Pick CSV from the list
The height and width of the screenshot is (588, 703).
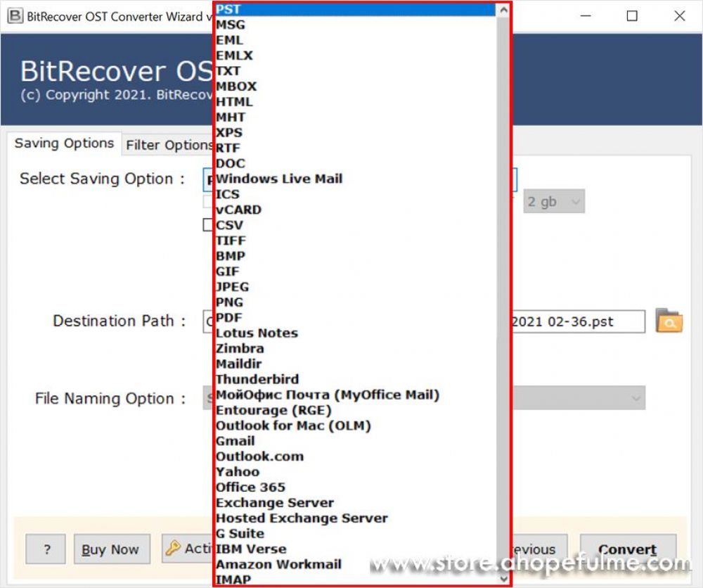tap(356, 225)
